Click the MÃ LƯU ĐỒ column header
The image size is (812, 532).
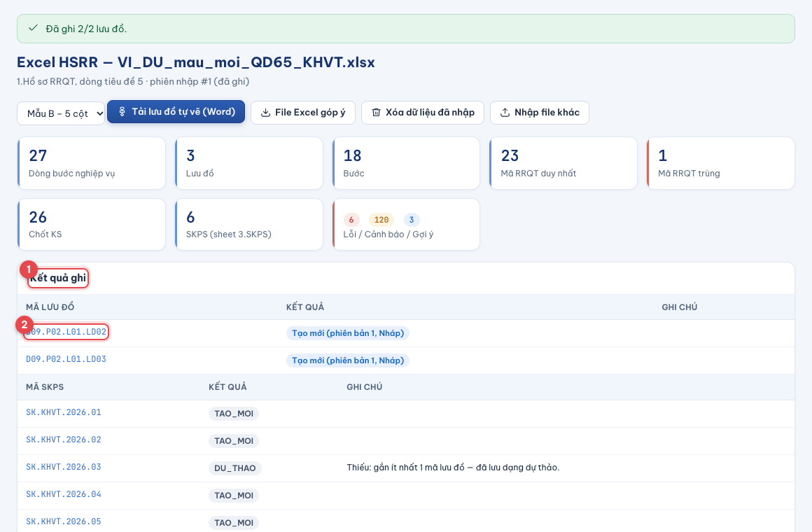[50, 307]
